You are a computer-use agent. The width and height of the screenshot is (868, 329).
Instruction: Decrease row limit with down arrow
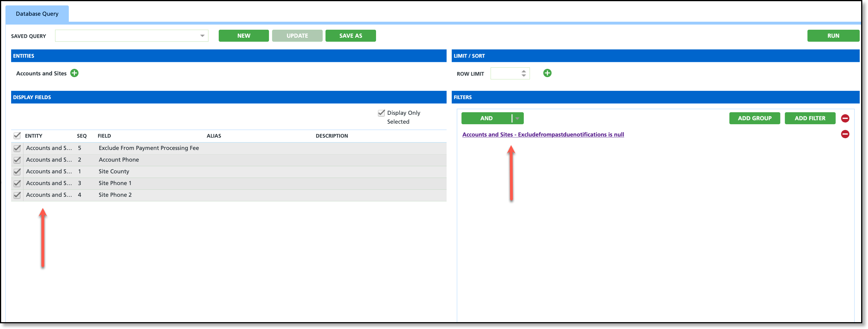pos(523,75)
